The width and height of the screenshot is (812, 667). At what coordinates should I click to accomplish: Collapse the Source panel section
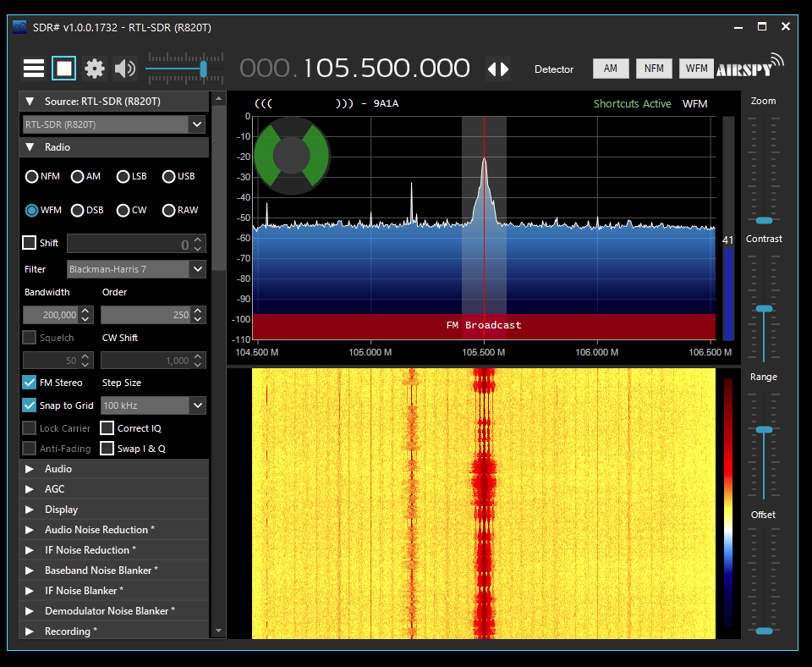(x=30, y=102)
